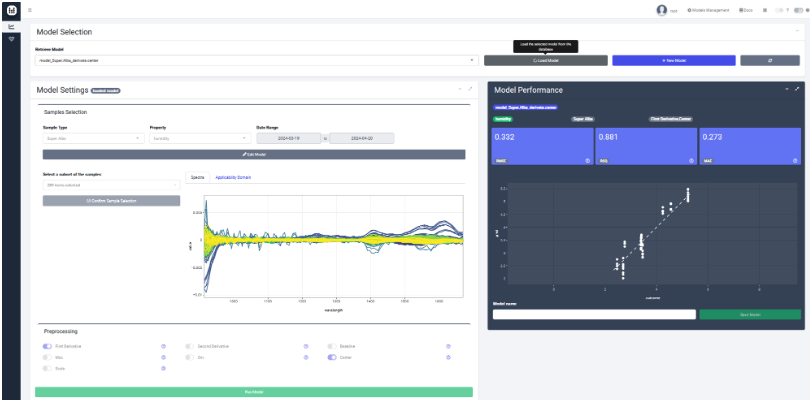Click info icon next to Baseline
This screenshot has width=810, height=400.
[x=448, y=346]
